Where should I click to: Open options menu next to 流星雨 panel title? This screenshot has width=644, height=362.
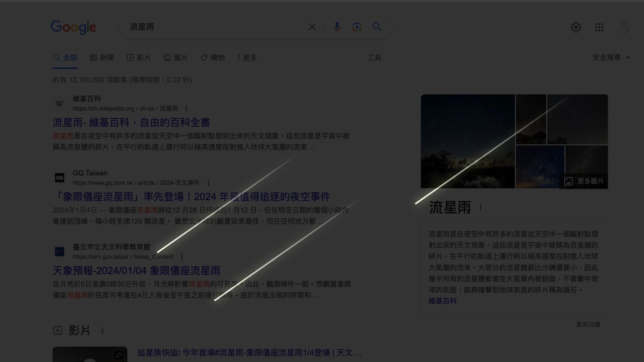coord(481,208)
